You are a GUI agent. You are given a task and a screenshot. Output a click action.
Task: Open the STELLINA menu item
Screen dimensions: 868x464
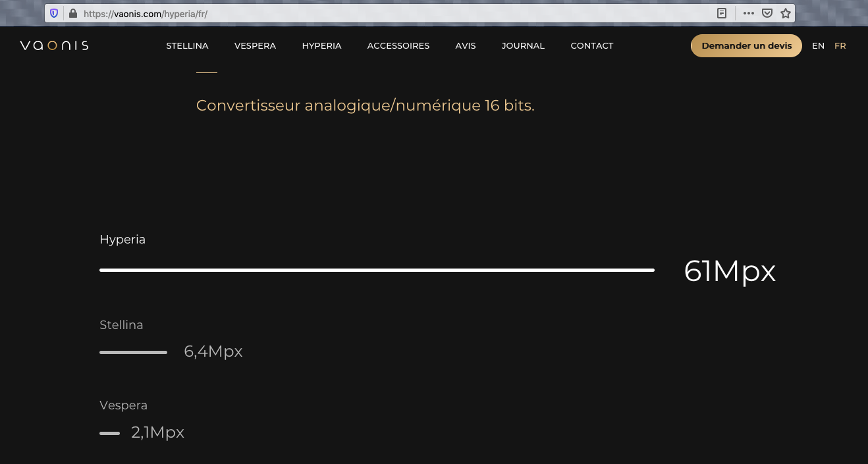[x=187, y=46]
